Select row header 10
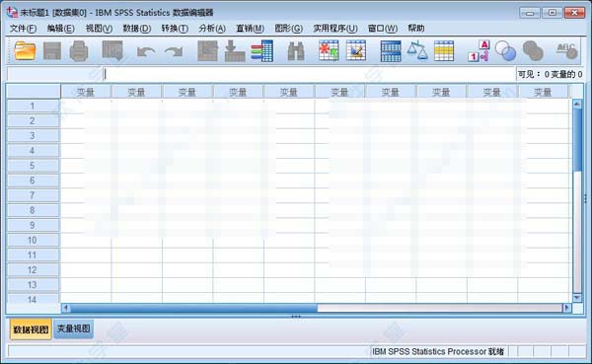The height and width of the screenshot is (364, 592). [34, 240]
